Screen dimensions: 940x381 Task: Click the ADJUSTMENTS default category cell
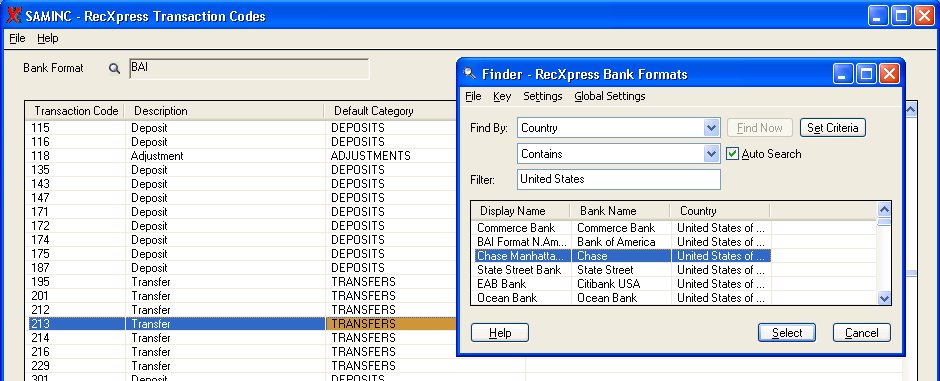click(x=392, y=156)
